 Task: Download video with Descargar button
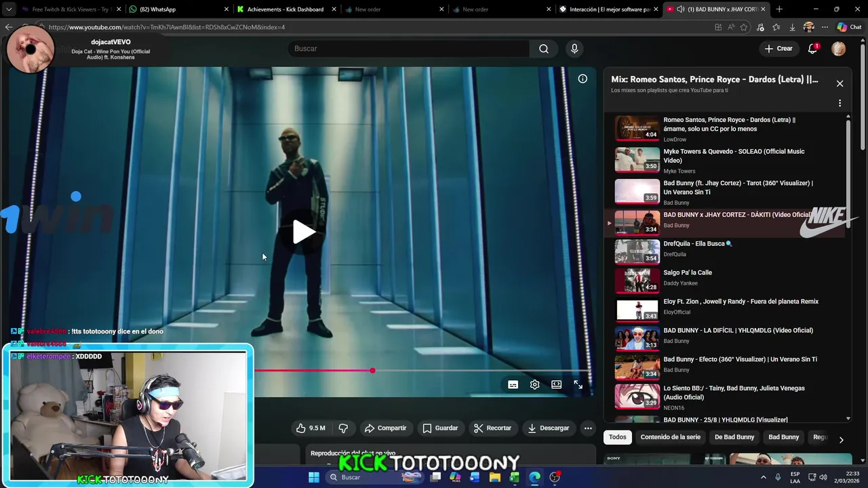549,428
